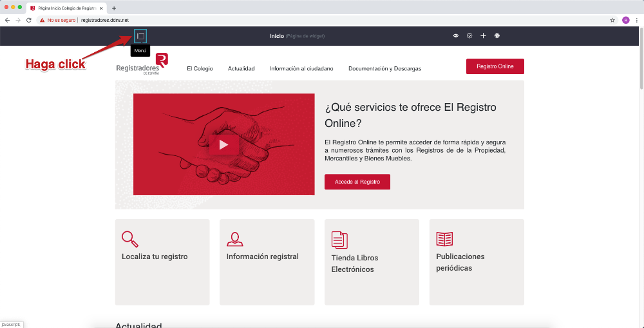Image resolution: width=644 pixels, height=328 pixels.
Task: Bookmark this page with the star icon
Action: click(x=612, y=20)
